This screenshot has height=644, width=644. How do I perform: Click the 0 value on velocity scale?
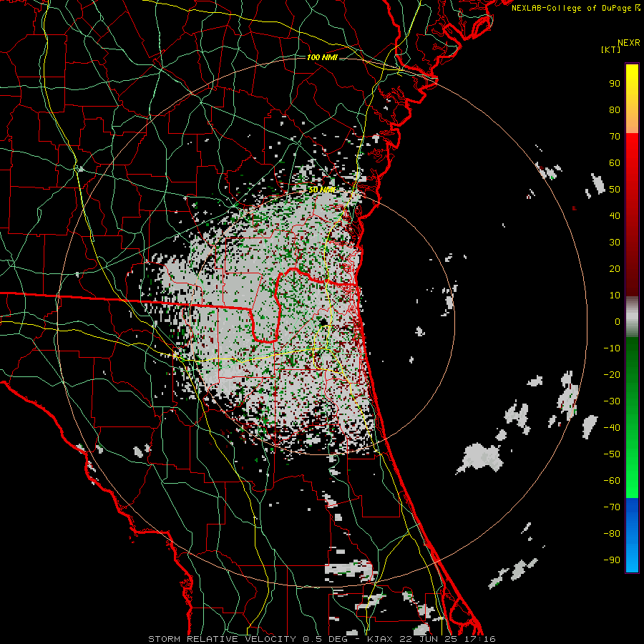[x=618, y=322]
